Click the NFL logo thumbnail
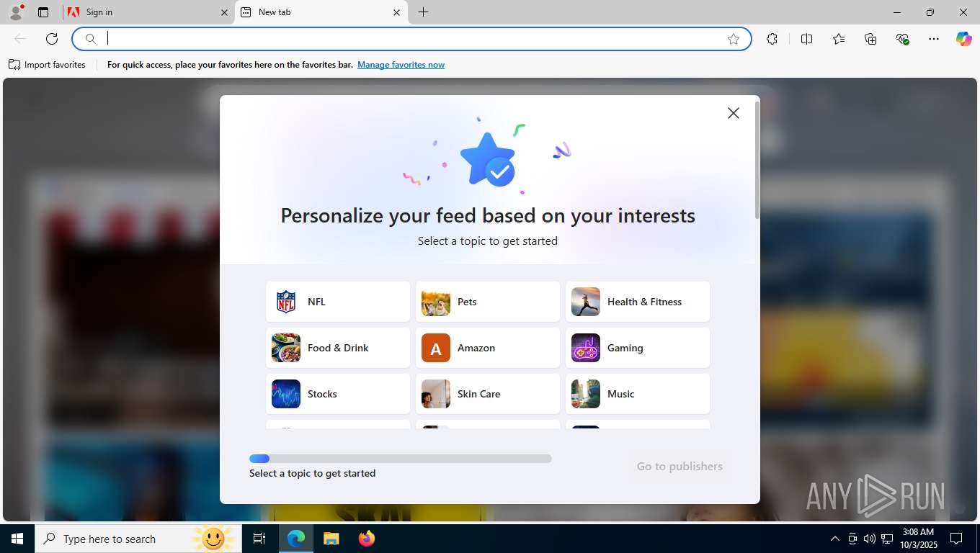 (x=286, y=302)
